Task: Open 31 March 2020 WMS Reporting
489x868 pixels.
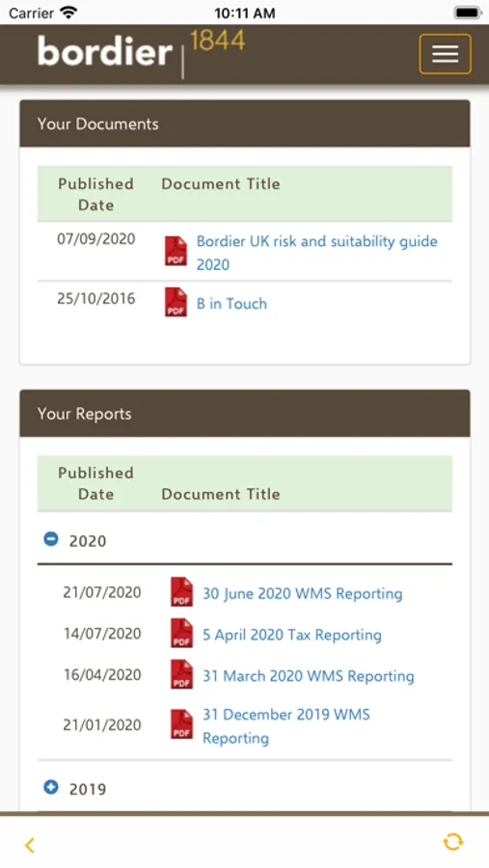Action: pos(308,676)
